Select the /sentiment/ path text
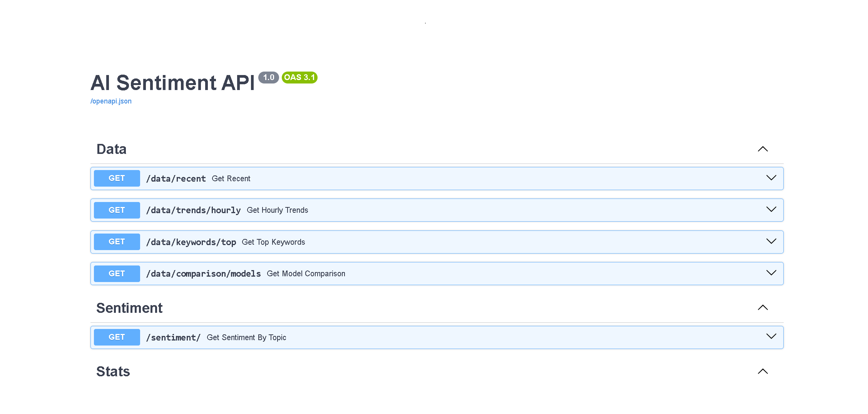868x414 pixels. [173, 337]
